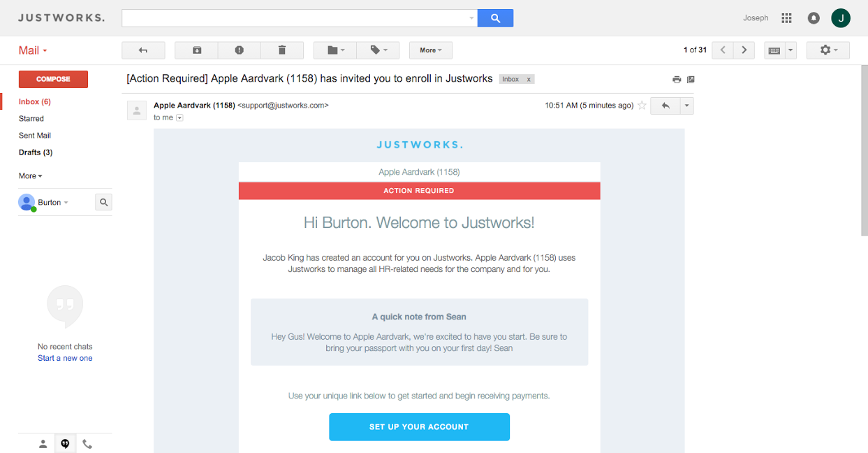The image size is (868, 453).
Task: Open the notifications bell icon
Action: coord(814,18)
